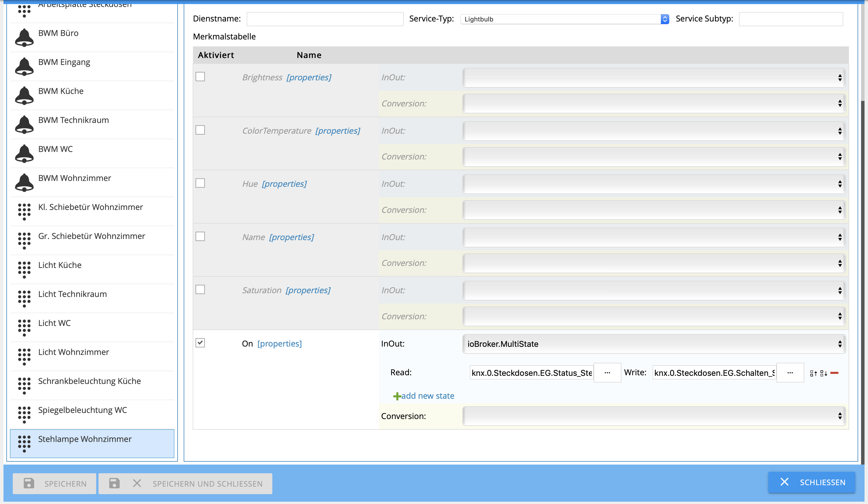Enable the Brightness characteristic checkbox
Viewport: 868px width, 504px height.
pos(200,77)
